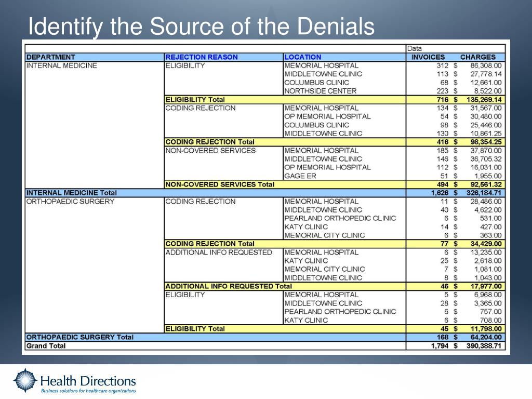Select the 'INTERNAL MEDICINE Total' row
The image size is (532, 399).
(x=265, y=193)
